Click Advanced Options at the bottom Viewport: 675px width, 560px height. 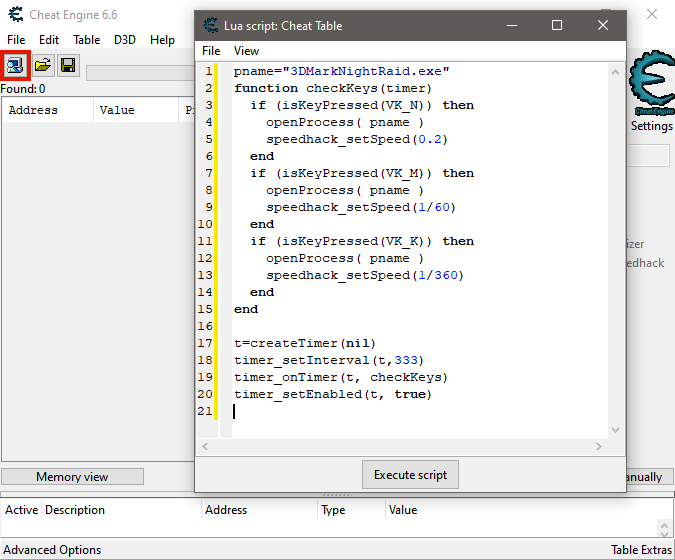point(51,550)
